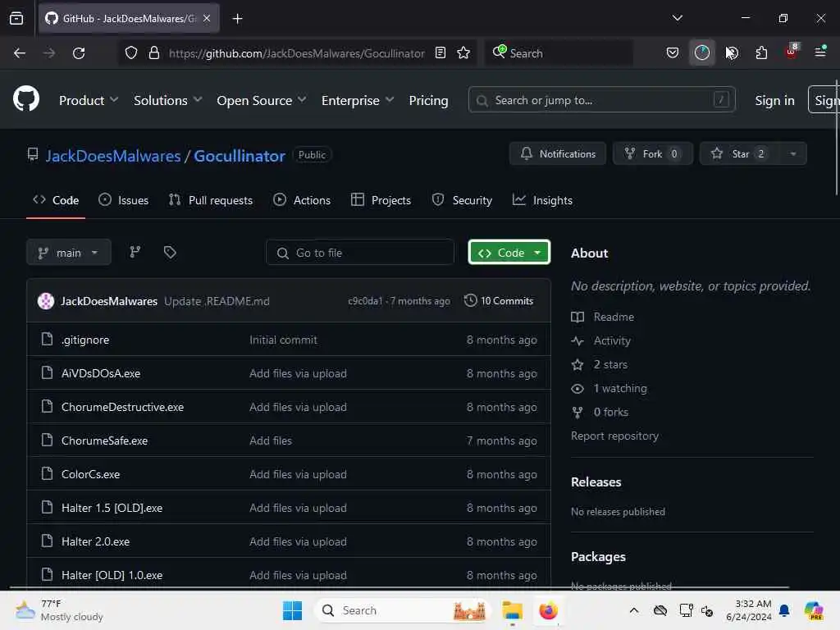Open weather widget showing 77°F
Image resolution: width=840 pixels, height=630 pixels.
click(x=59, y=610)
